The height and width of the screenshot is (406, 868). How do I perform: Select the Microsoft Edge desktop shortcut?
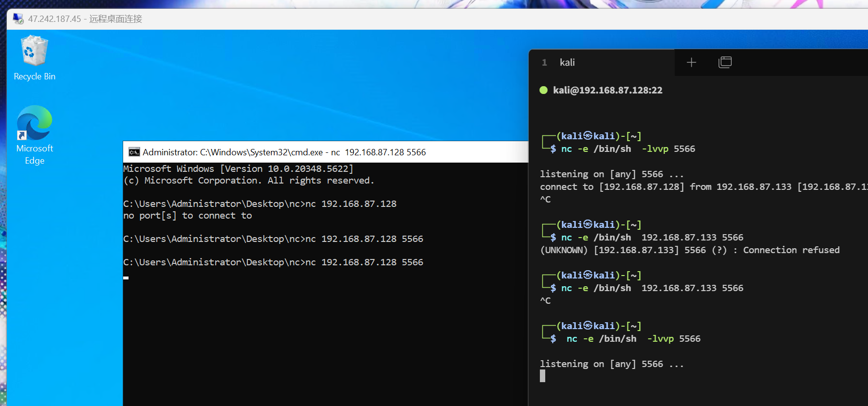point(34,135)
